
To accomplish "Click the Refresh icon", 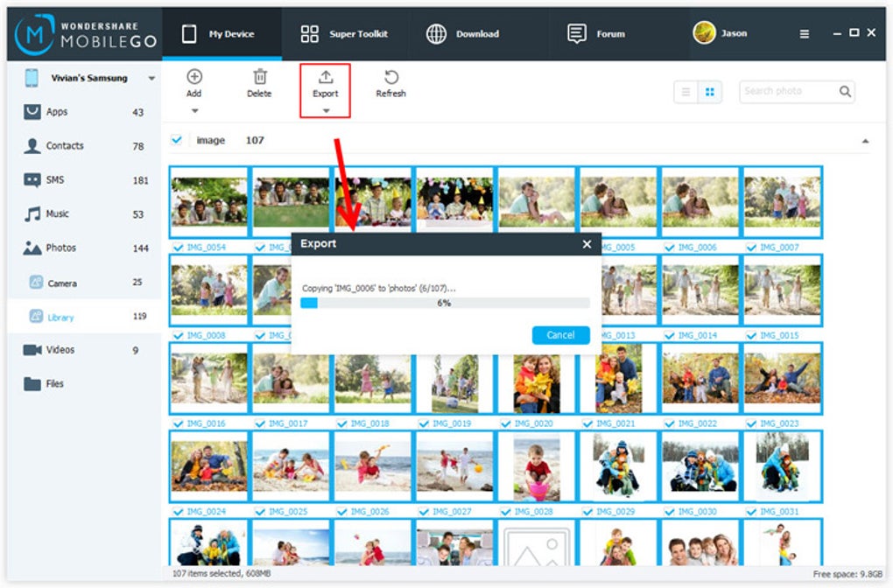I will pyautogui.click(x=391, y=76).
